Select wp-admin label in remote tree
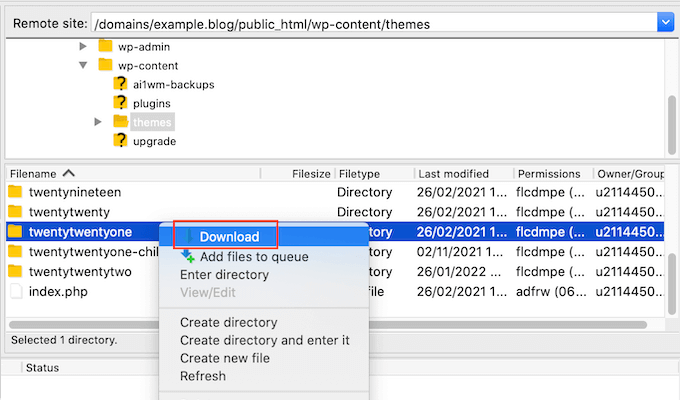Screen dimensions: 680x400 point(144,47)
